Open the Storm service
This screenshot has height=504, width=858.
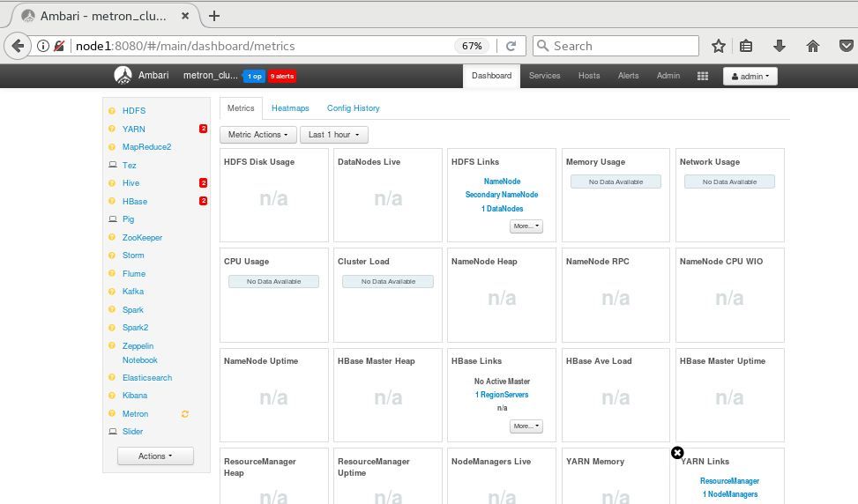tap(133, 256)
